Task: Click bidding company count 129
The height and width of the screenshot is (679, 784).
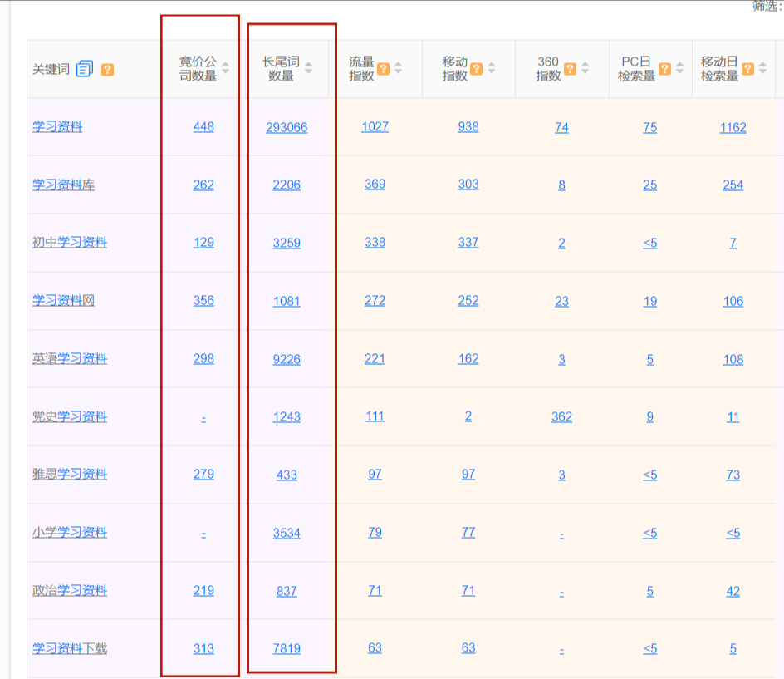Action: tap(203, 243)
